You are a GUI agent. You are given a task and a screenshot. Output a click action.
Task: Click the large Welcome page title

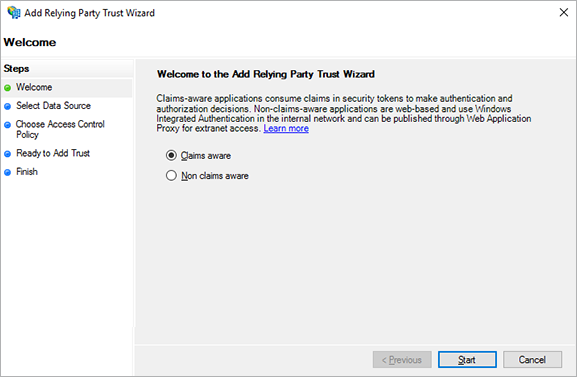[x=30, y=42]
